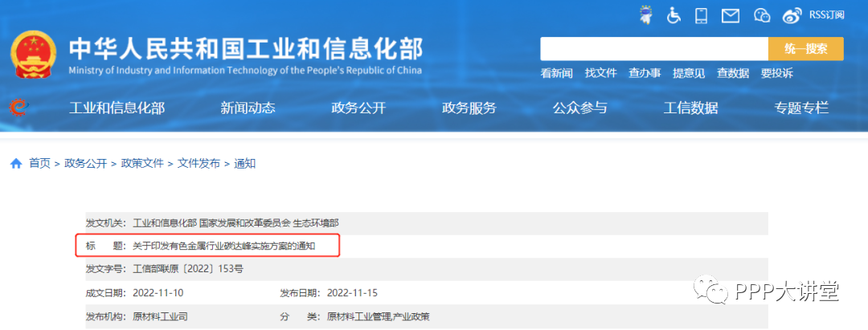This screenshot has height=330, width=868.
Task: Click inside the search input field
Action: tap(653, 49)
